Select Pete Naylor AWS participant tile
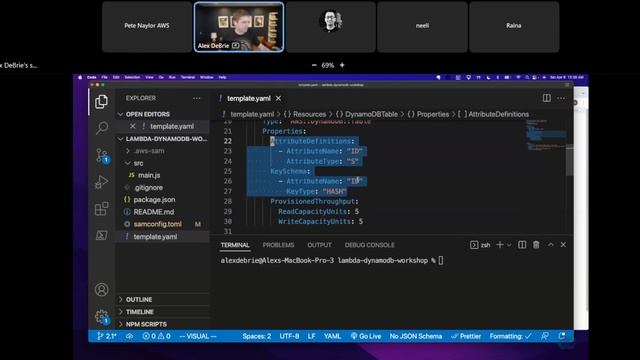Viewport: 640px width, 360px height. coord(147,27)
